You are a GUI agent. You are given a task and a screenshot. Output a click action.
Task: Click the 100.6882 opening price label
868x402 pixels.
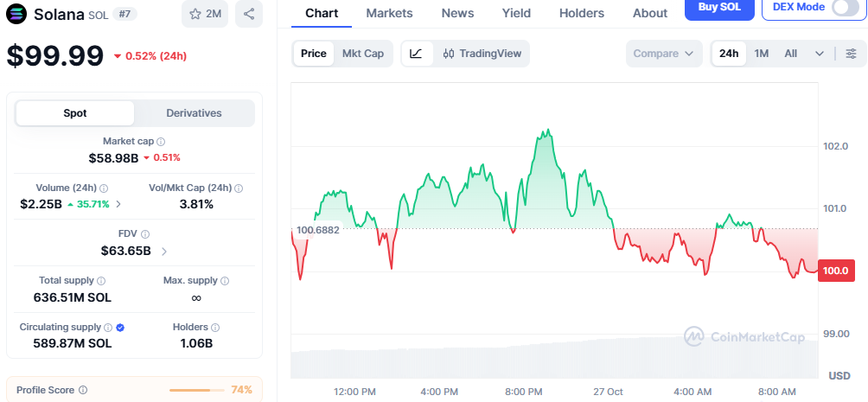point(318,230)
